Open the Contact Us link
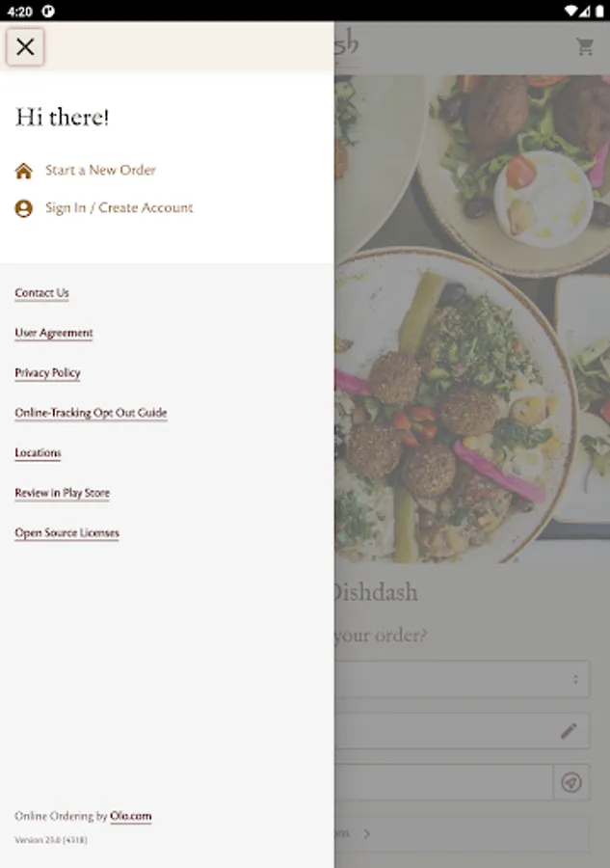 point(42,293)
